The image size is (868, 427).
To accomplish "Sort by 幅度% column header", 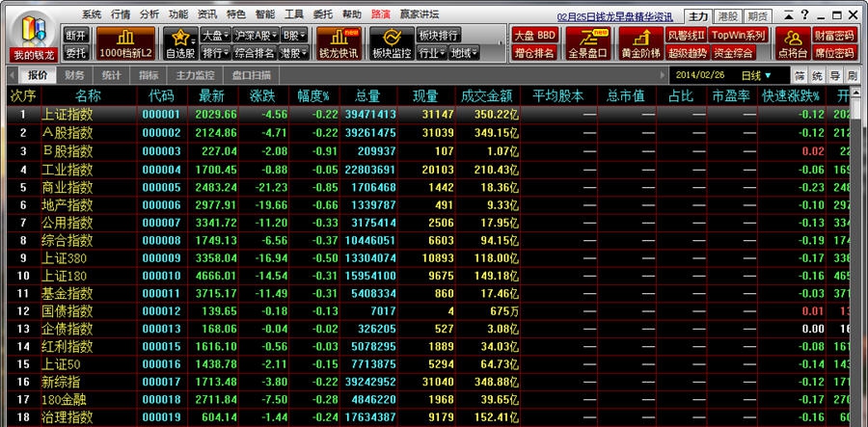I will coord(313,96).
